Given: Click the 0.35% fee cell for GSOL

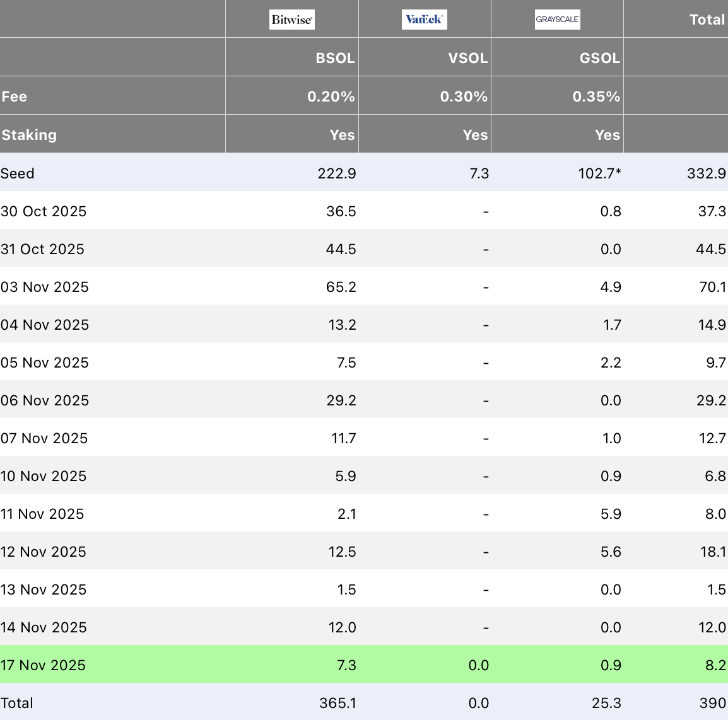Looking at the screenshot, I should click(596, 96).
